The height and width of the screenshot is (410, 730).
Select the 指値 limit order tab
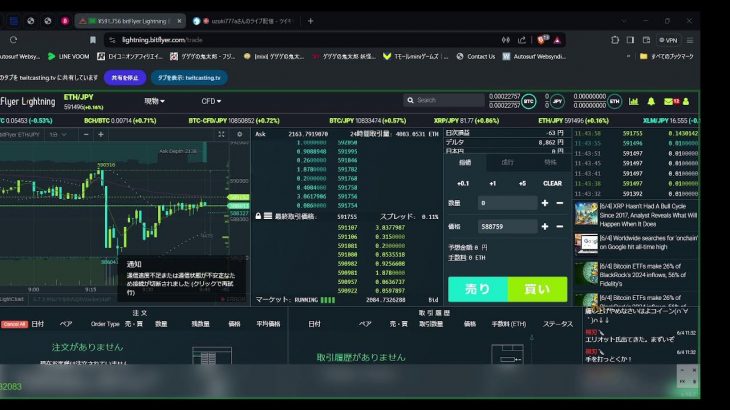coord(465,162)
